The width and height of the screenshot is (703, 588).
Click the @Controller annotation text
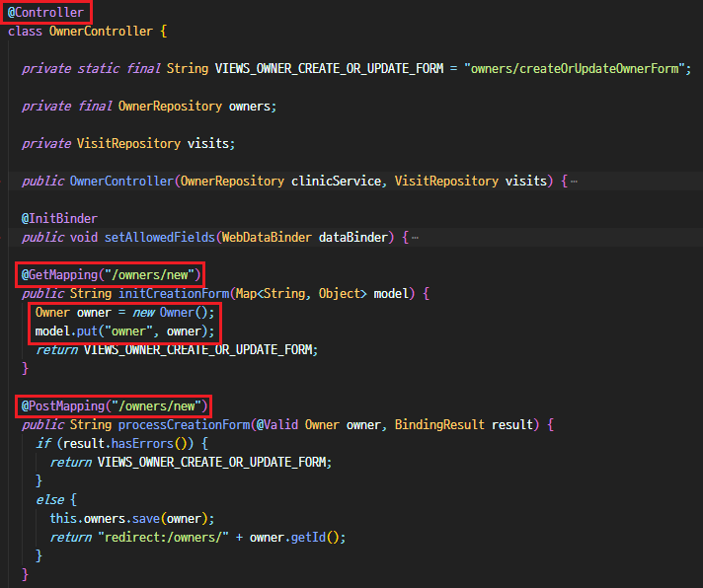coord(45,13)
